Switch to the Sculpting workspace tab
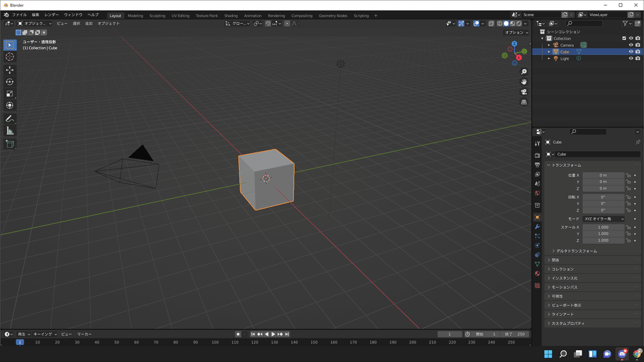 pos(157,16)
